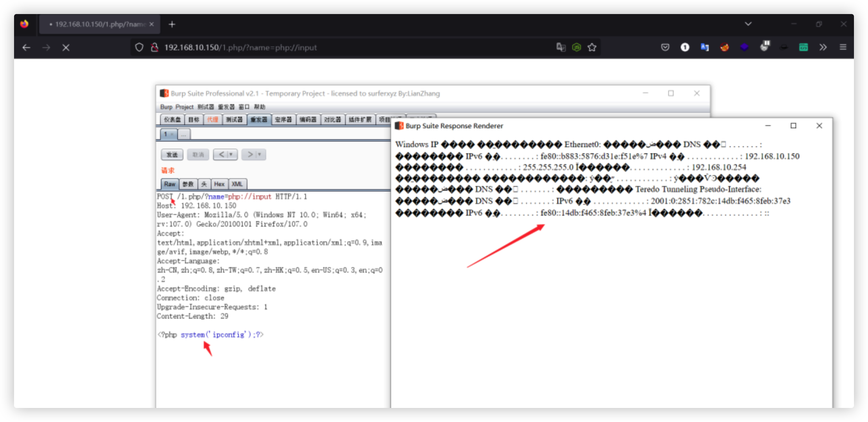Open the Firefox hamburger application menu
Viewport: 868px width, 422px height.
coord(843,47)
